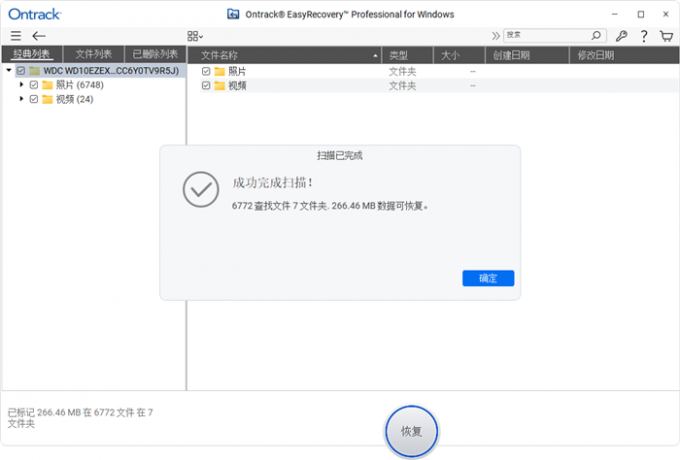Screen dimensions: 680x460
Task: Expand 视频 (24) tree node
Action: point(21,99)
